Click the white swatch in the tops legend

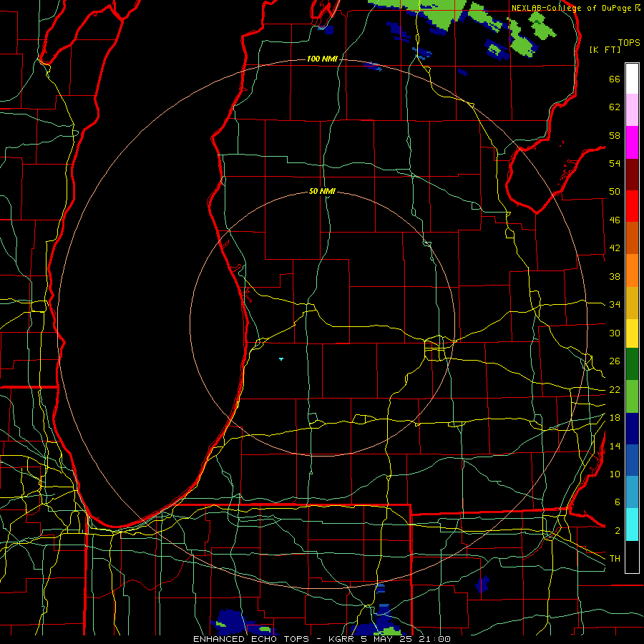coord(632,79)
